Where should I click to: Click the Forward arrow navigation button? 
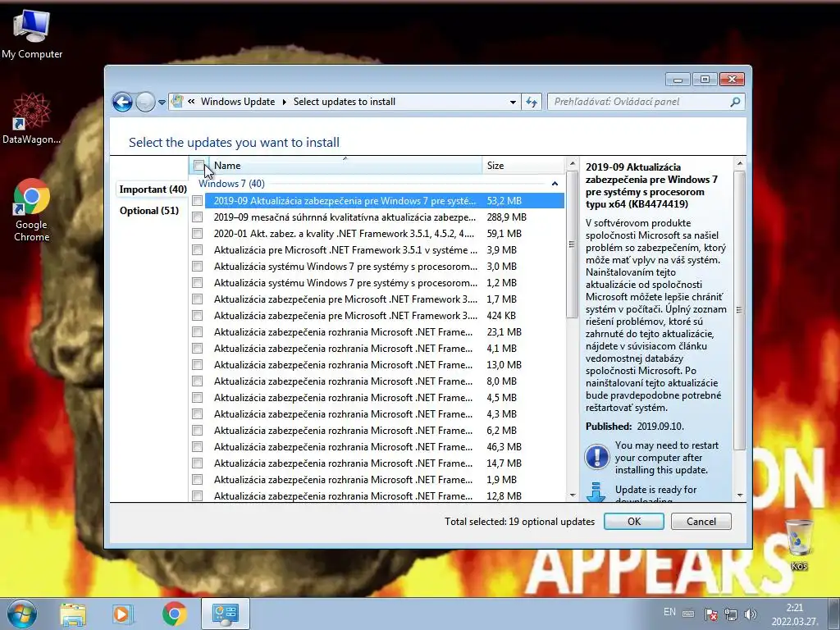coord(145,102)
